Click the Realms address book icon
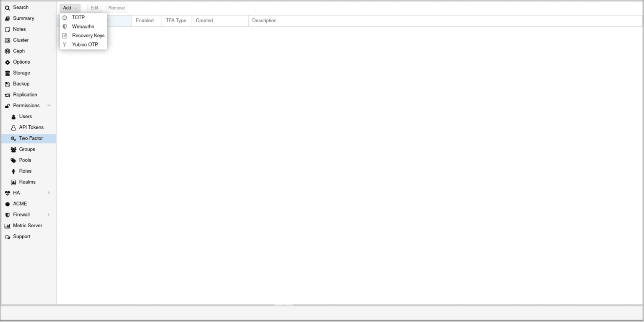This screenshot has height=322, width=644. pos(13,182)
